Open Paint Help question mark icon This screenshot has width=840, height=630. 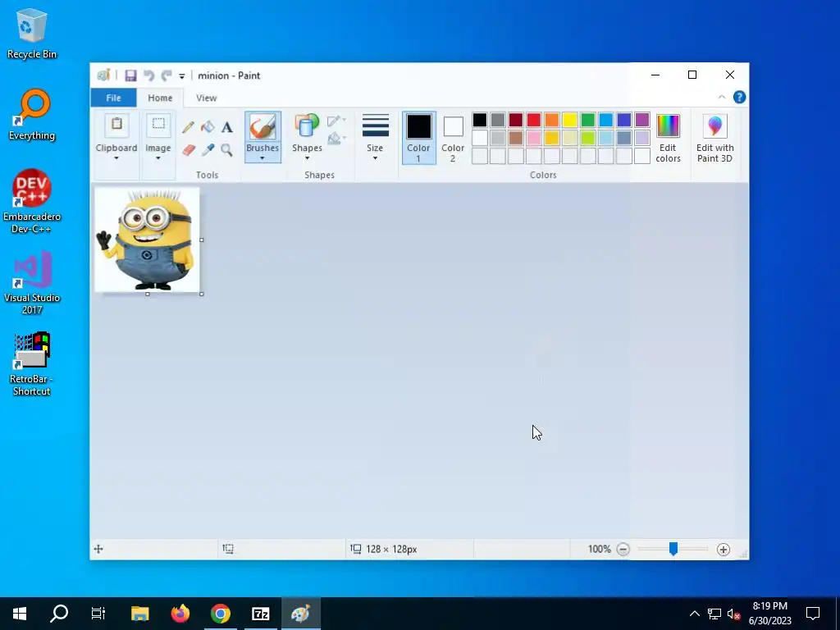[739, 97]
